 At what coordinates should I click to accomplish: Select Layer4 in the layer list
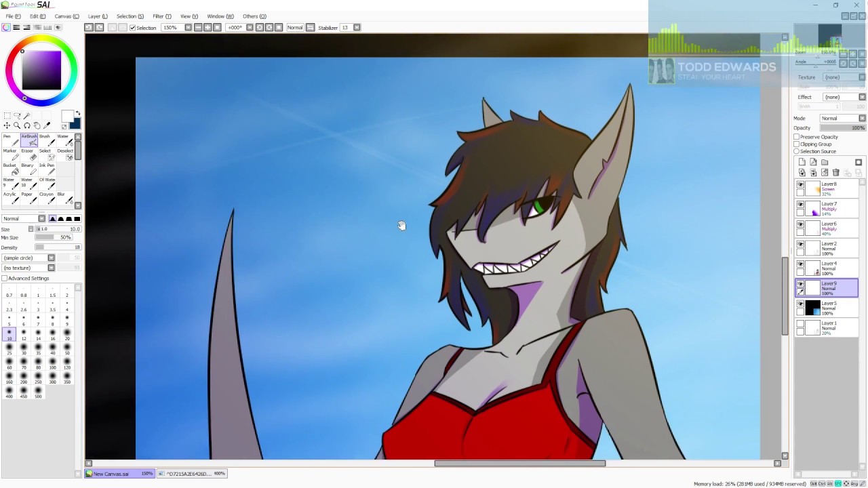(827, 268)
